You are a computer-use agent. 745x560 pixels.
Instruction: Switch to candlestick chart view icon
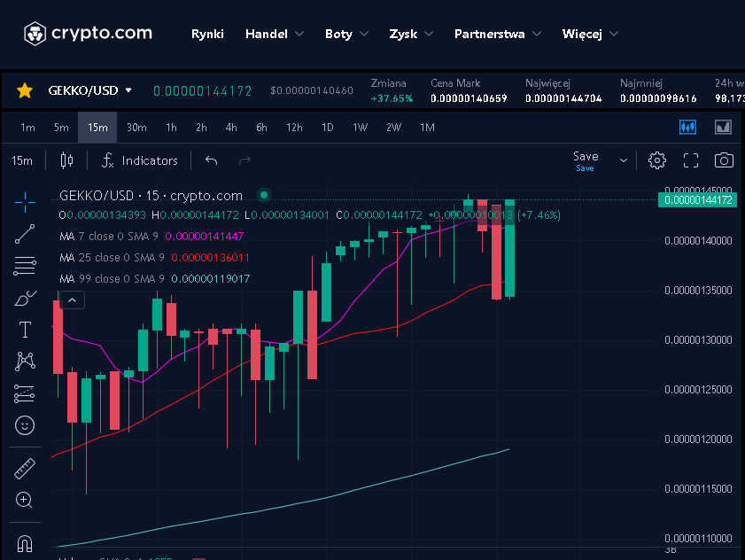[x=687, y=127]
